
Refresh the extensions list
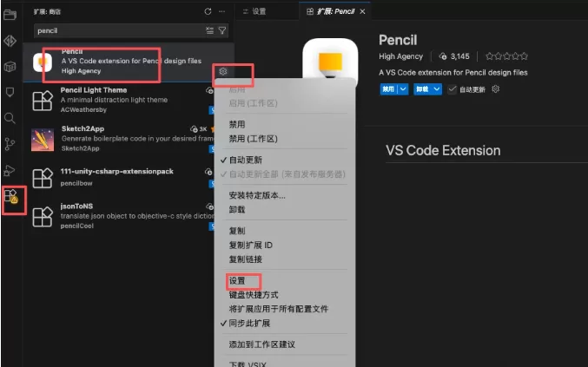(x=208, y=11)
